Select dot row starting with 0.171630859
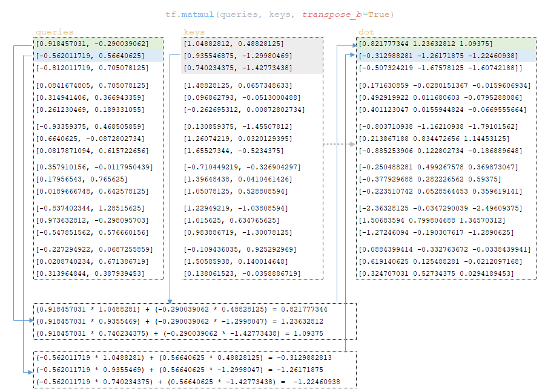This screenshot has width=548, height=392. coord(445,85)
